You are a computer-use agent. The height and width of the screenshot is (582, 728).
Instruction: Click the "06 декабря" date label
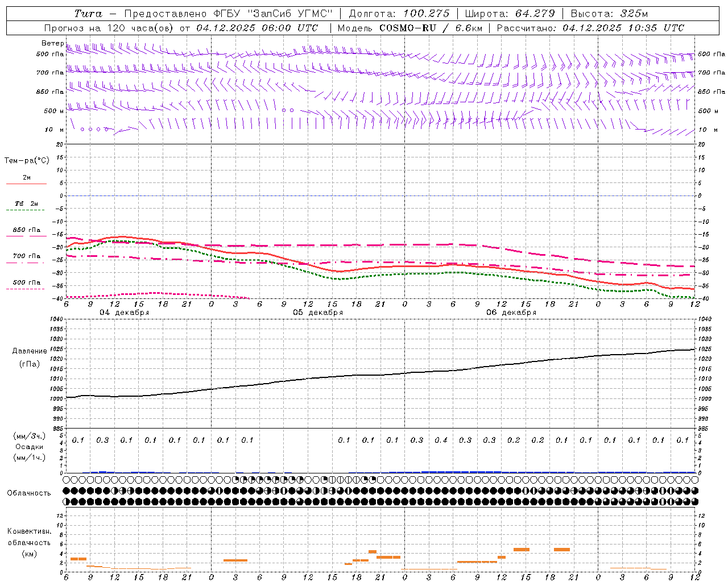tap(511, 313)
